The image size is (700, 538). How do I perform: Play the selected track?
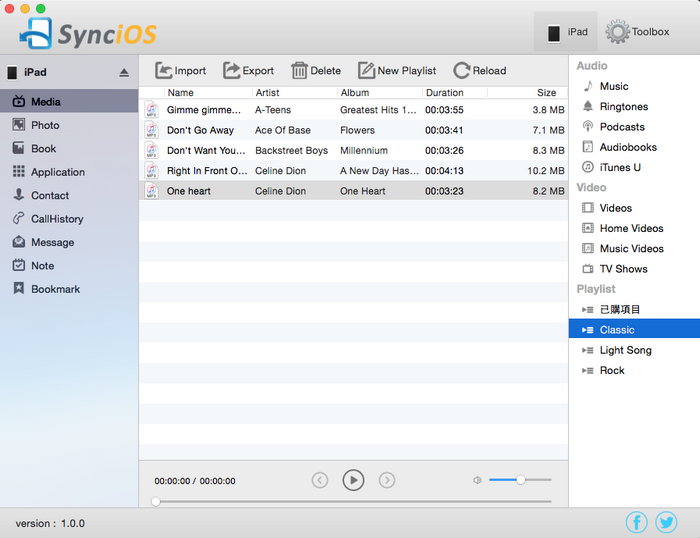tap(353, 480)
